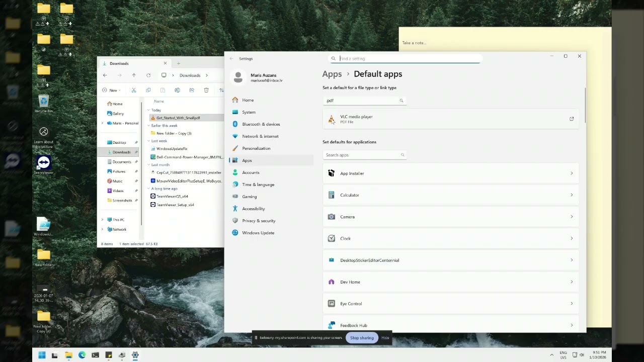The width and height of the screenshot is (644, 362).
Task: Open Accessibility settings
Action: pyautogui.click(x=271, y=209)
